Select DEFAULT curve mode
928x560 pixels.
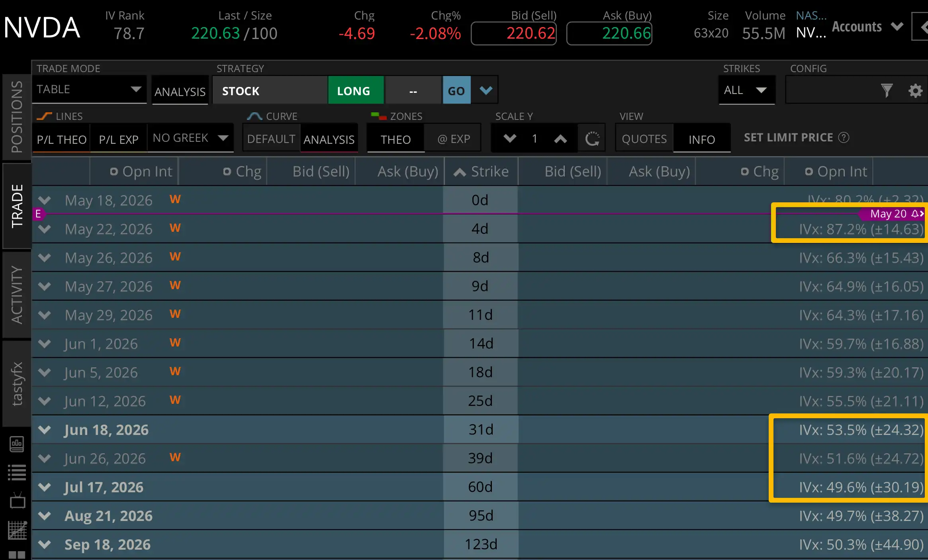(x=271, y=139)
